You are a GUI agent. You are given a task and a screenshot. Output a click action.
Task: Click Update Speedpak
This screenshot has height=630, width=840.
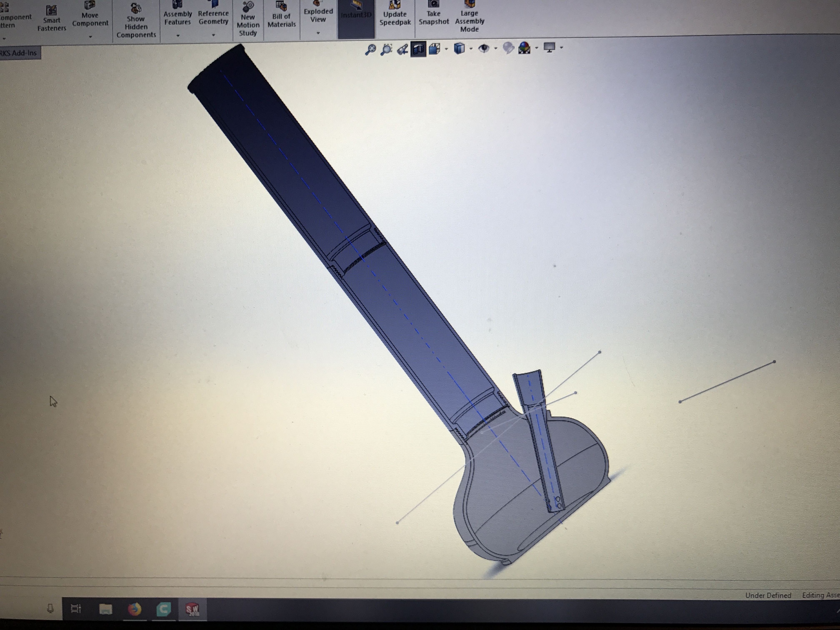coord(395,13)
